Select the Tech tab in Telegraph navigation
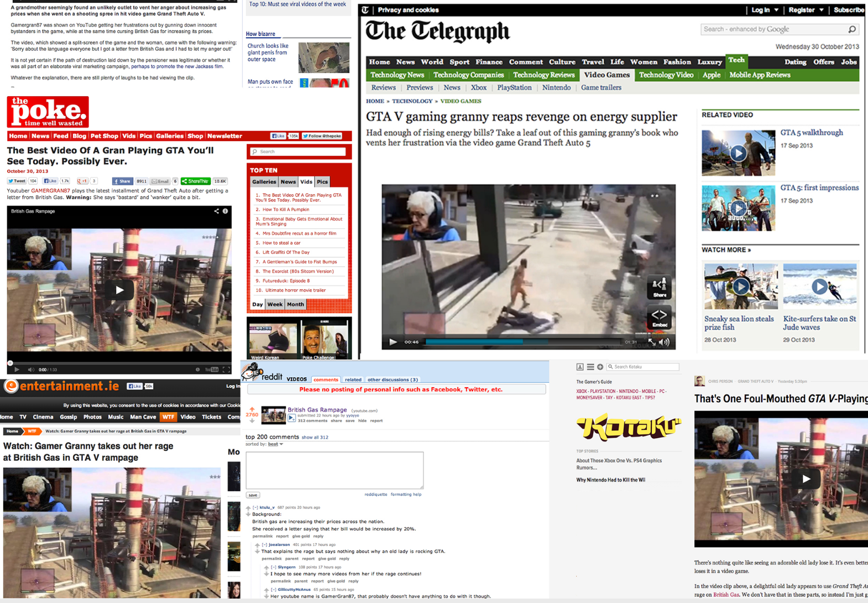Viewport: 868px width, 603px height. [736, 60]
